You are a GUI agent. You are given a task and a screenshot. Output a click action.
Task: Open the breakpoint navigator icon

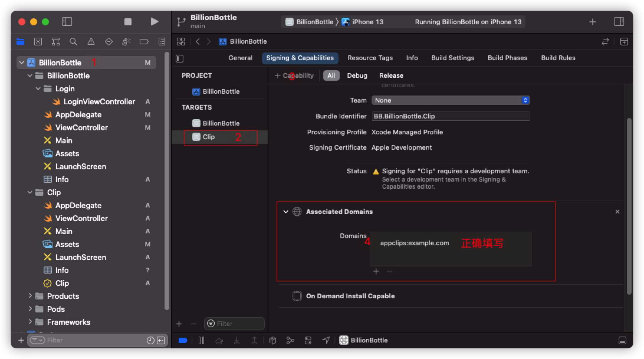(x=144, y=42)
